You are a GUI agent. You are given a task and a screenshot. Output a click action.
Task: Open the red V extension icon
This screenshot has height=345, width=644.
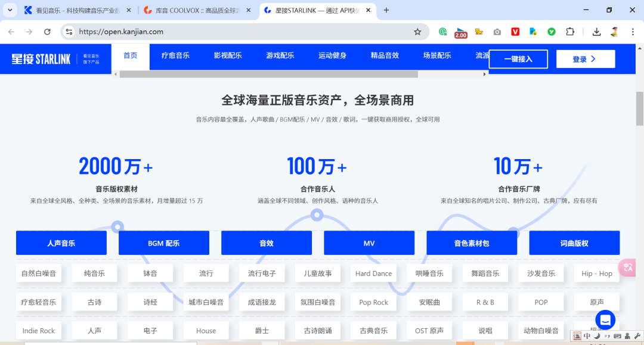pyautogui.click(x=515, y=31)
